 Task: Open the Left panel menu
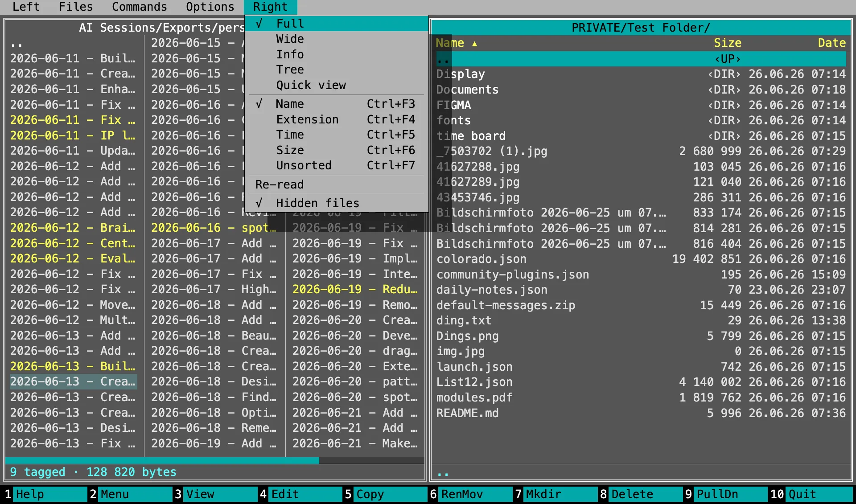click(x=26, y=7)
